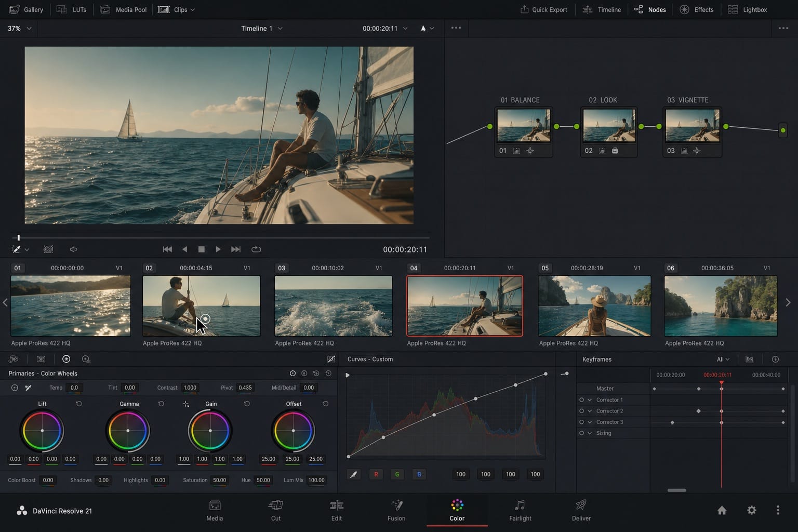Open the 37% viewer zoom dropdown
Image resolution: width=798 pixels, height=532 pixels.
point(19,29)
